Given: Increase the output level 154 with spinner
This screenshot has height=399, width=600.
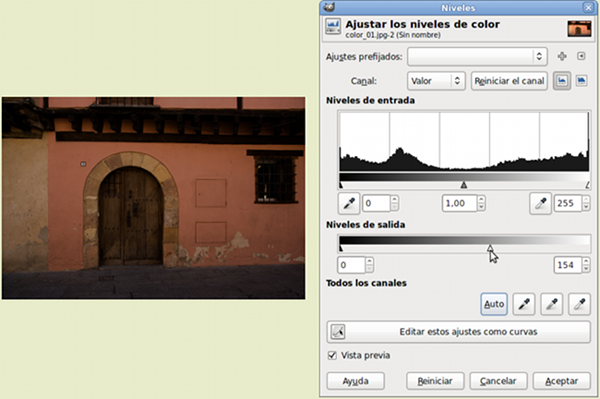Looking at the screenshot, I should (x=586, y=261).
